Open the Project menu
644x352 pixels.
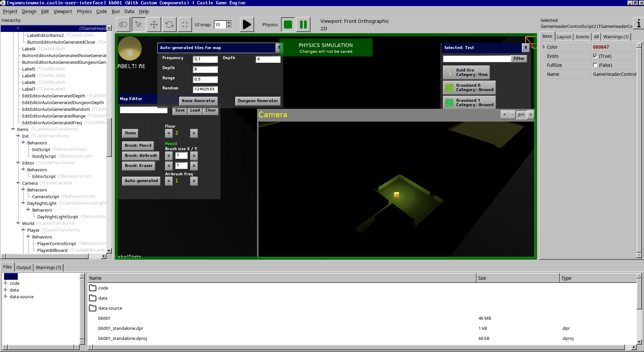10,11
